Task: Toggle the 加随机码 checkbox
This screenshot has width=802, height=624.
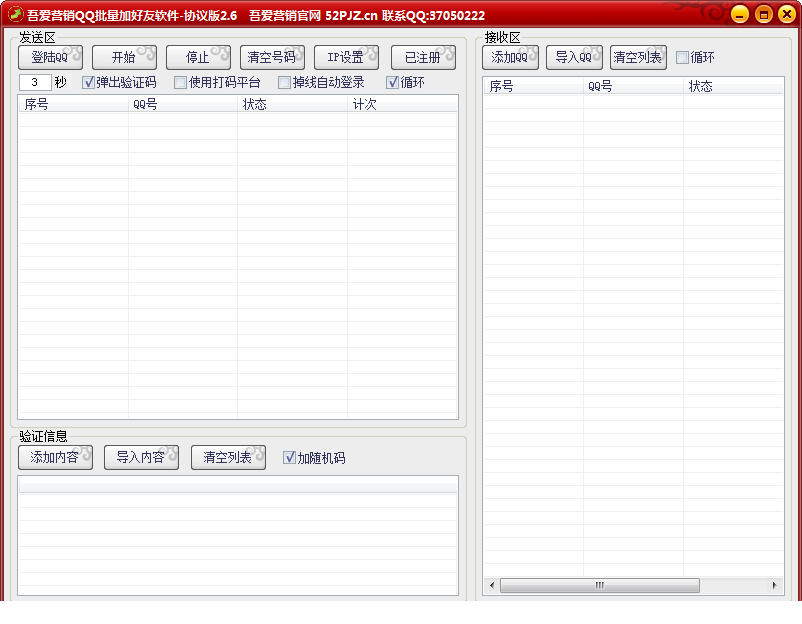Action: tap(290, 458)
